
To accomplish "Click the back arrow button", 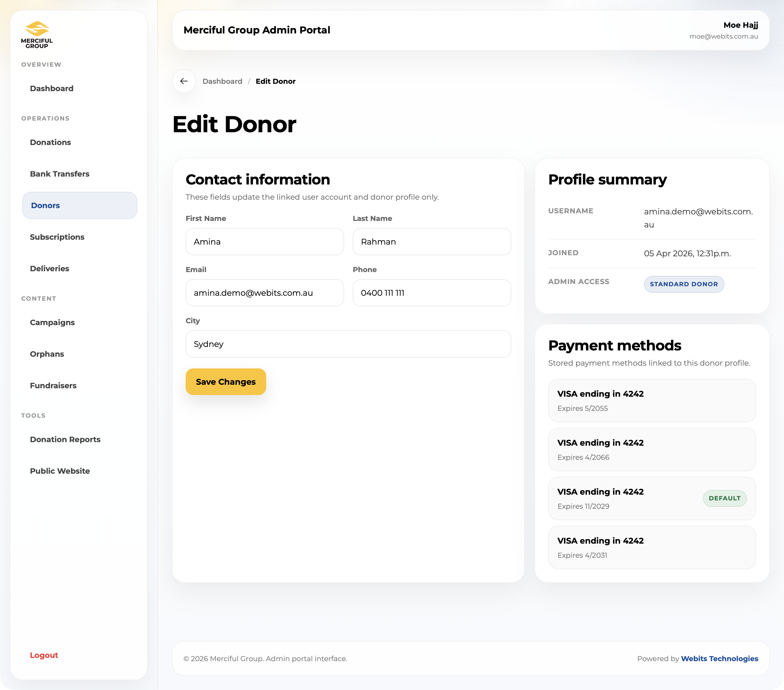I will tap(184, 81).
